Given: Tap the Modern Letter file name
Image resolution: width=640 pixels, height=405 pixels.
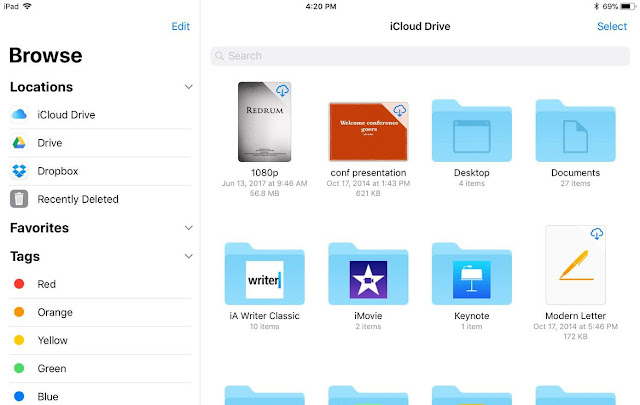Looking at the screenshot, I should (x=575, y=316).
